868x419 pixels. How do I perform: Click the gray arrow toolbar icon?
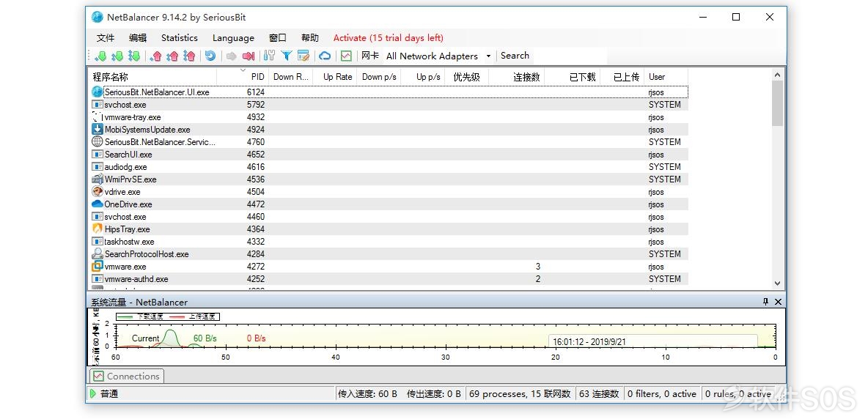[x=232, y=56]
